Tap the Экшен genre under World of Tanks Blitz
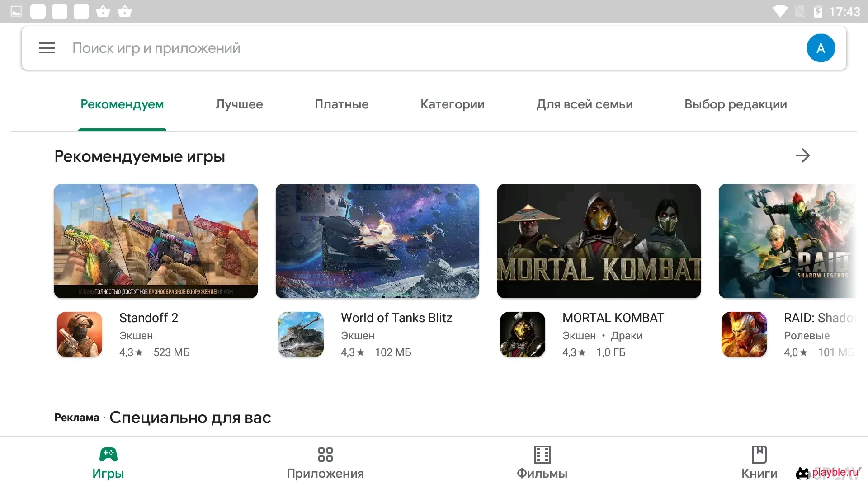This screenshot has height=488, width=868. (358, 336)
